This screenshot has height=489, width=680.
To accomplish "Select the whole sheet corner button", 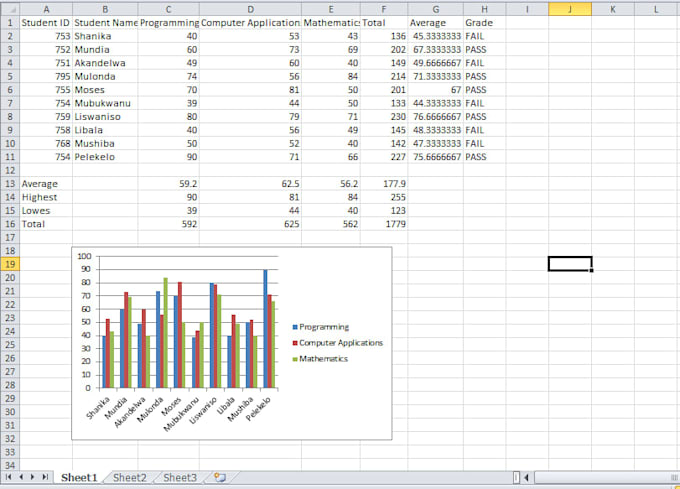I will (x=10, y=9).
